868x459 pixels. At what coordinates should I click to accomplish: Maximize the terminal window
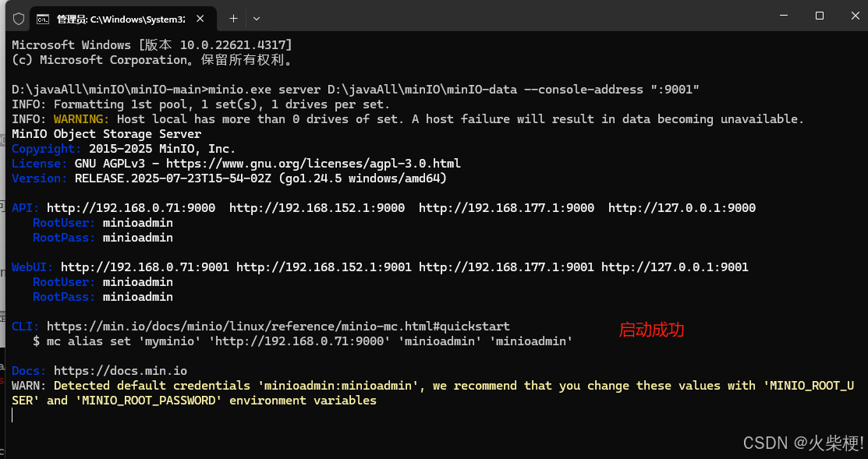tap(819, 16)
